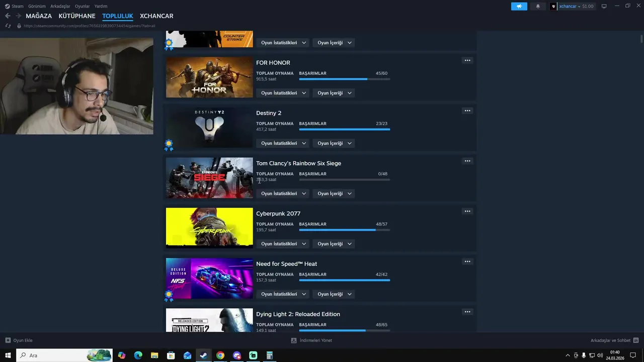The image size is (644, 362).
Task: Open Windows Start menu
Action: pos(8,355)
